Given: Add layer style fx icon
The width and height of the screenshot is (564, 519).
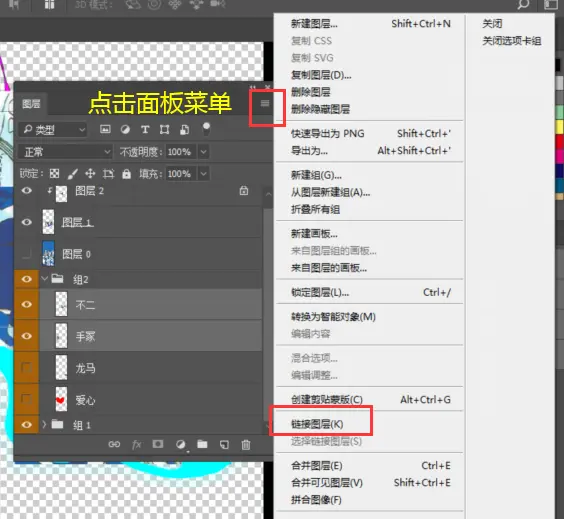Looking at the screenshot, I should tap(136, 445).
